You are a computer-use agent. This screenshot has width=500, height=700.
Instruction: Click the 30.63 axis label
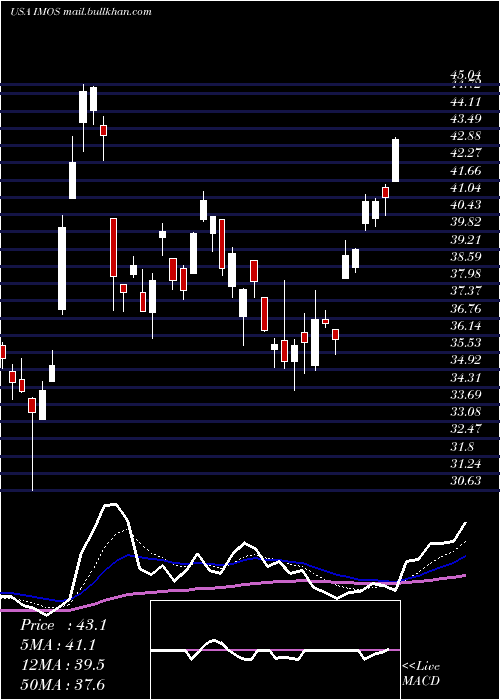466,481
